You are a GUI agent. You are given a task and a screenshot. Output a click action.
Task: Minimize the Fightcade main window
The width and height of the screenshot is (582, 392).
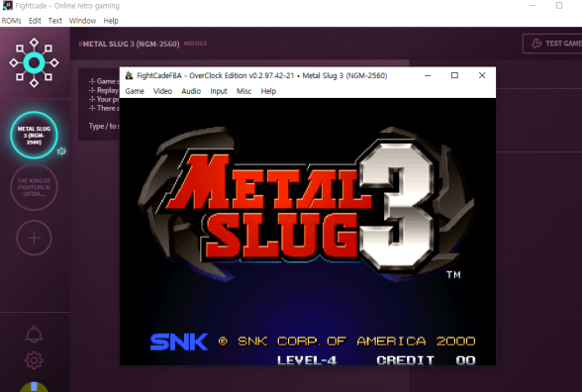tap(533, 6)
